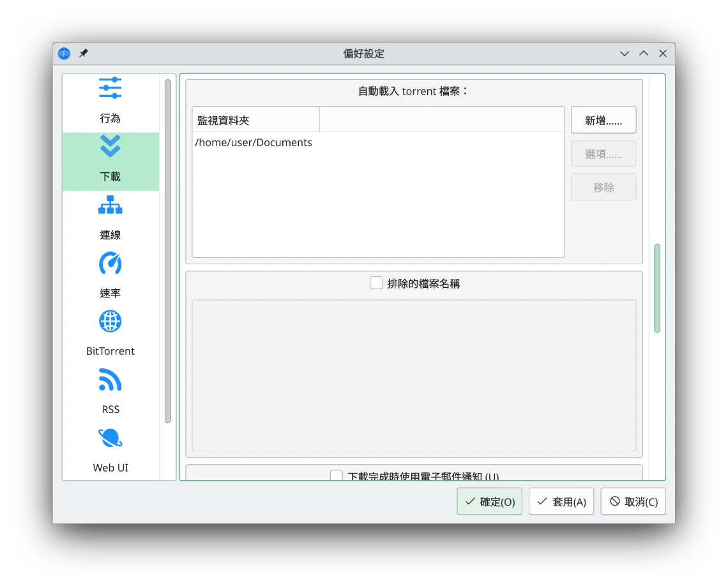Image resolution: width=728 pixels, height=586 pixels.
Task: Select the BitTorrent label in sidebar
Action: click(x=110, y=351)
